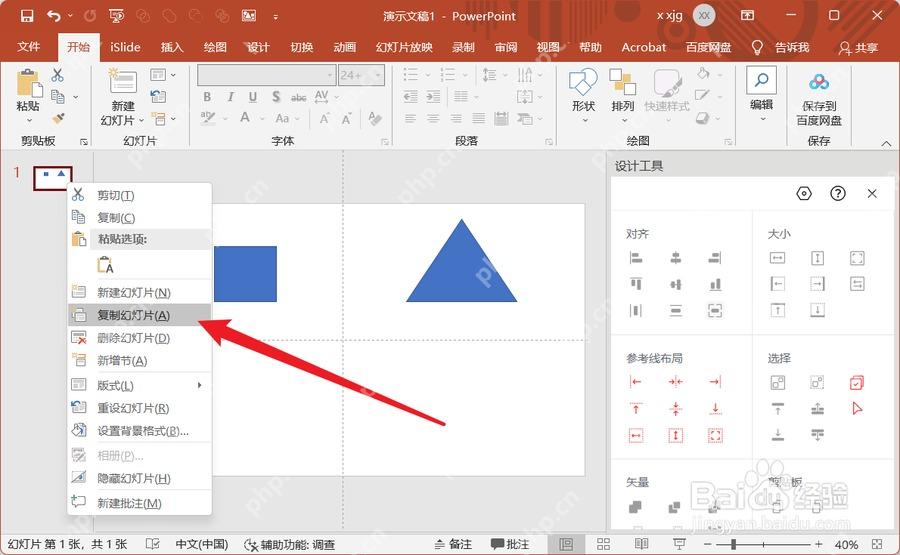The width and height of the screenshot is (900, 555).
Task: Open the 文件 tab
Action: (x=28, y=47)
